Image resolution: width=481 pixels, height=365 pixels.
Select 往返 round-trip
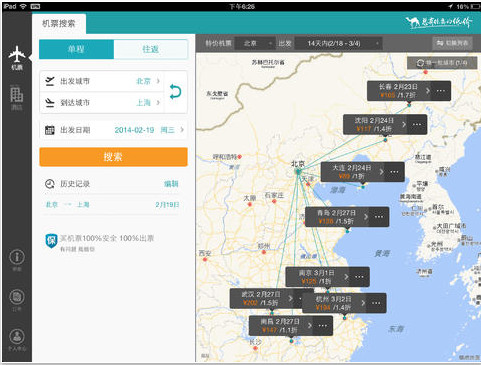pos(151,49)
